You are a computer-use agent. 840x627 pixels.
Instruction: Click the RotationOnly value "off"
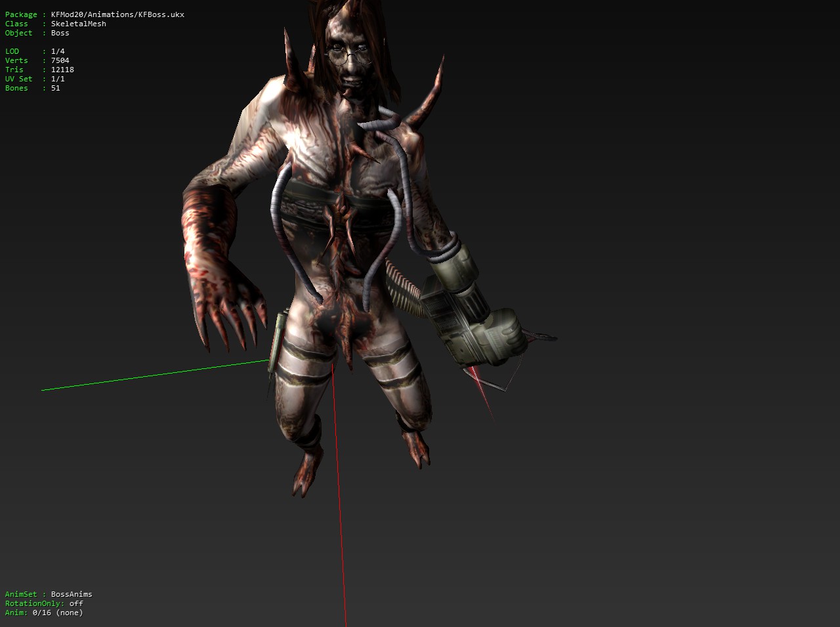[76, 603]
